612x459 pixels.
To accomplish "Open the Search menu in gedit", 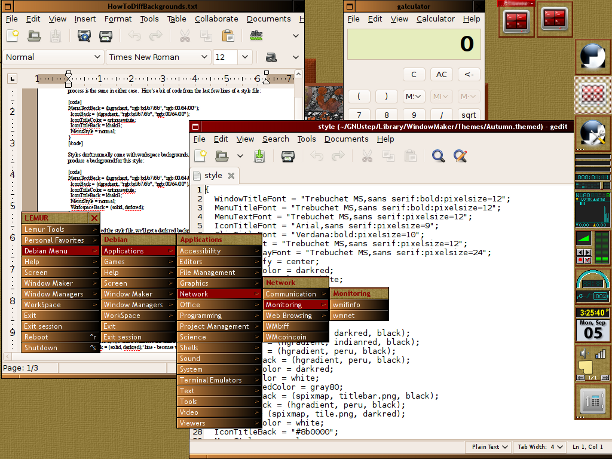I will [276, 139].
